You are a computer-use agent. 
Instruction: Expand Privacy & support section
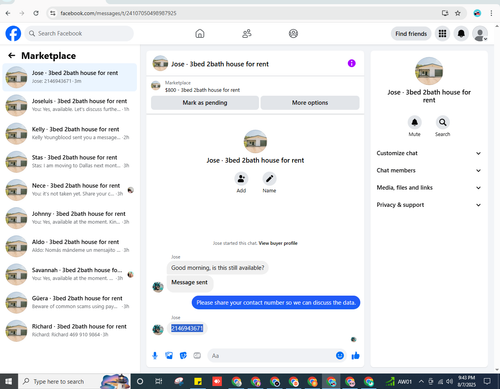click(429, 205)
